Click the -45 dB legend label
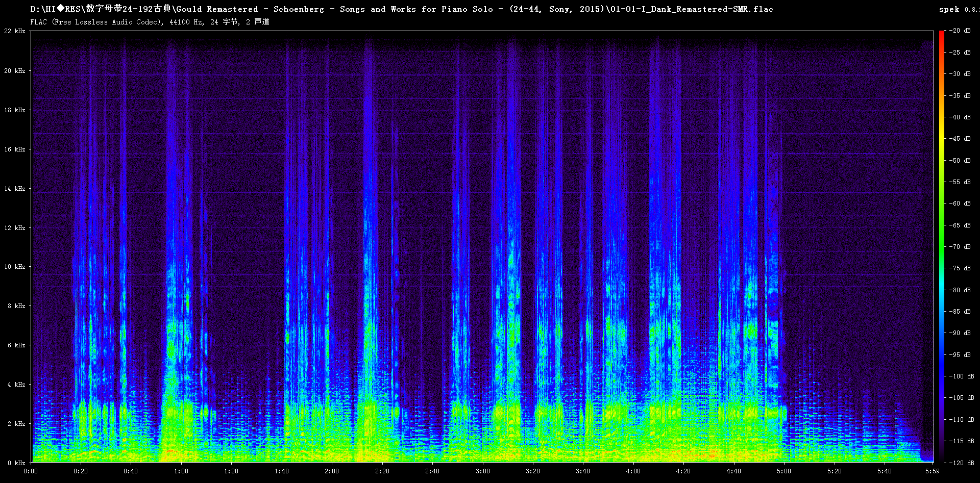The width and height of the screenshot is (980, 483). pyautogui.click(x=960, y=139)
